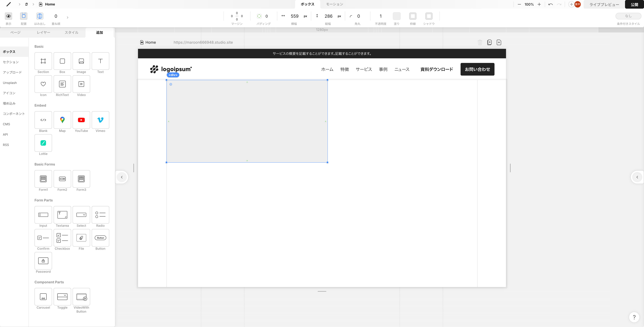Switch to the レイヤー tab

pyautogui.click(x=44, y=32)
